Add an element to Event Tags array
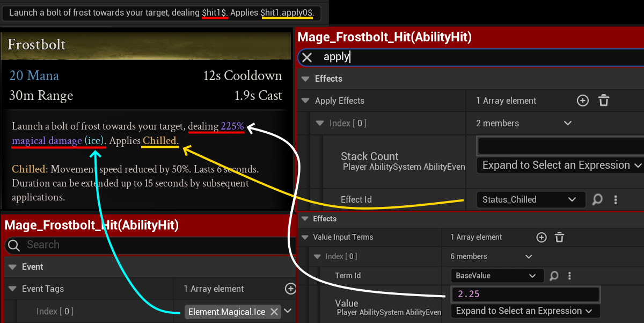The height and width of the screenshot is (323, 644). point(290,289)
